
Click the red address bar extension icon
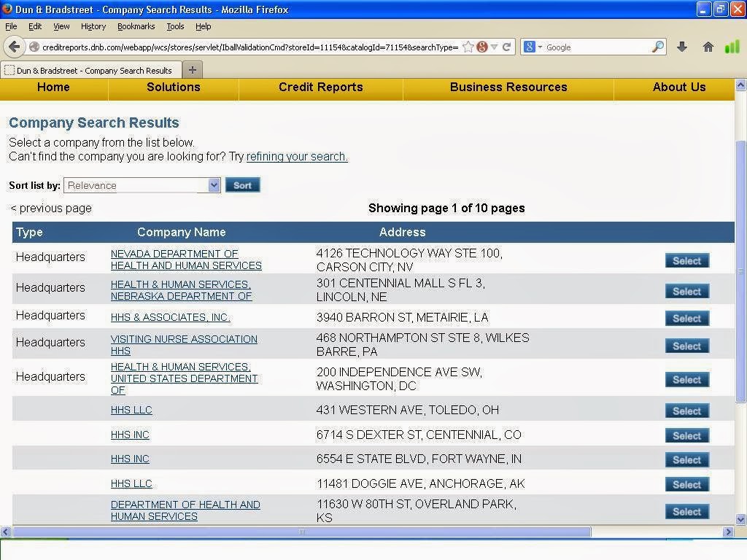pos(482,47)
